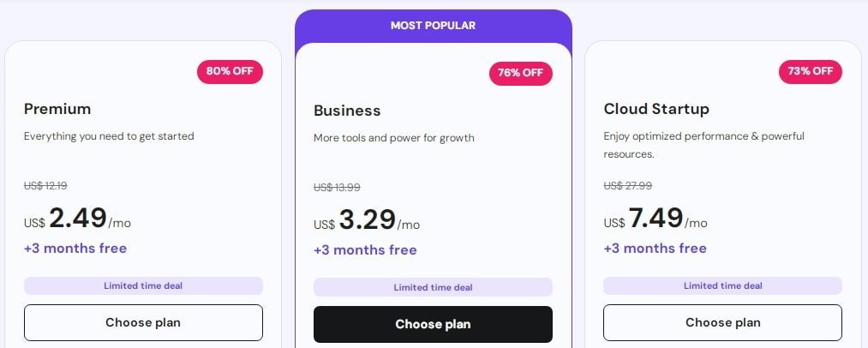Viewport: 868px width, 348px height.
Task: Click Cloud Startup's +3 months free text
Action: 655,249
